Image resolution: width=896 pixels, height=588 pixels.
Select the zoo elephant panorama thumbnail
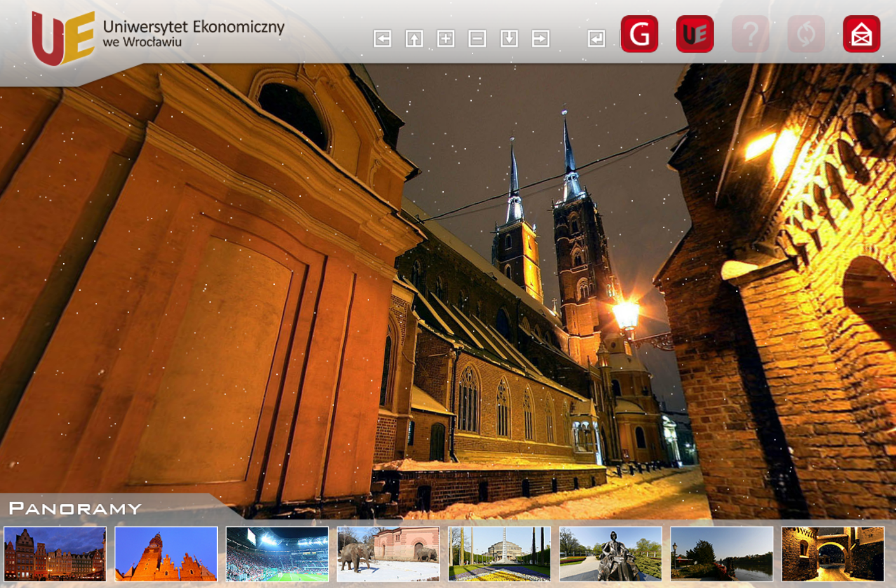point(388,554)
